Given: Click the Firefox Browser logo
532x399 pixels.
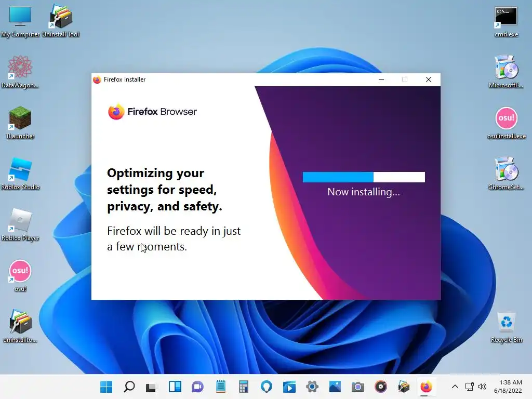Looking at the screenshot, I should click(152, 112).
